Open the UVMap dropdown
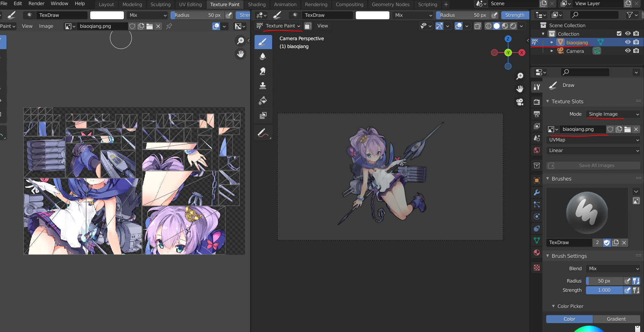This screenshot has width=644, height=332. (593, 140)
